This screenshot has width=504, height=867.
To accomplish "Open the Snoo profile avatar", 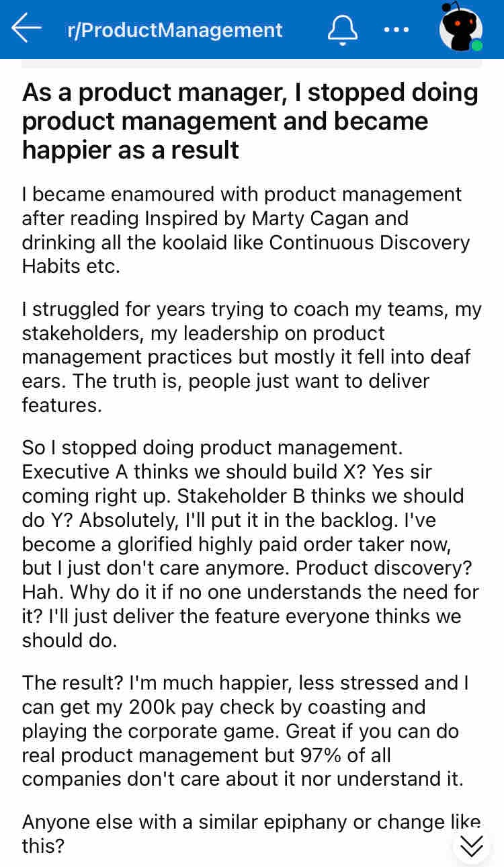I will click(460, 28).
